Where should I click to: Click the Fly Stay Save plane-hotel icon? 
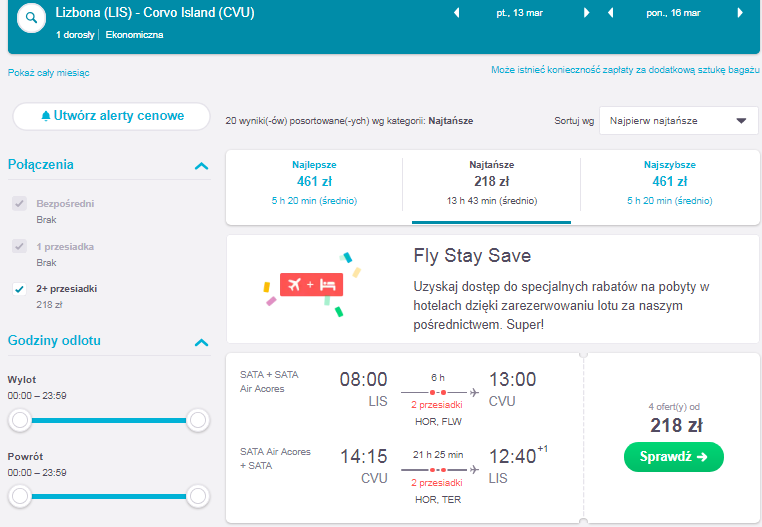[x=312, y=284]
